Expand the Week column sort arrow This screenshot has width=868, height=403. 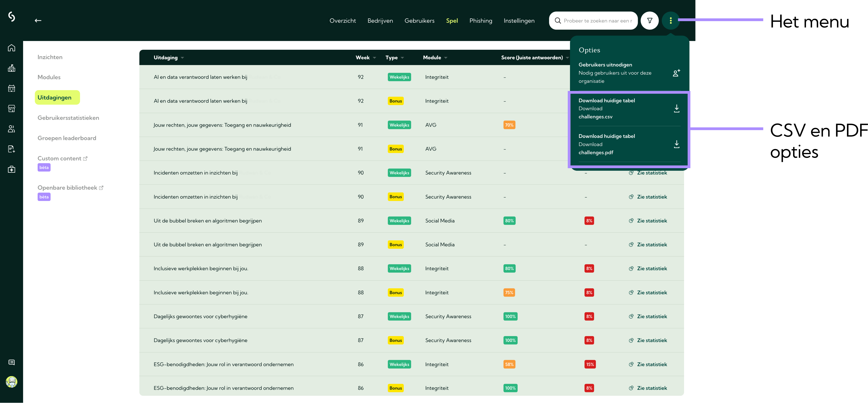[374, 58]
